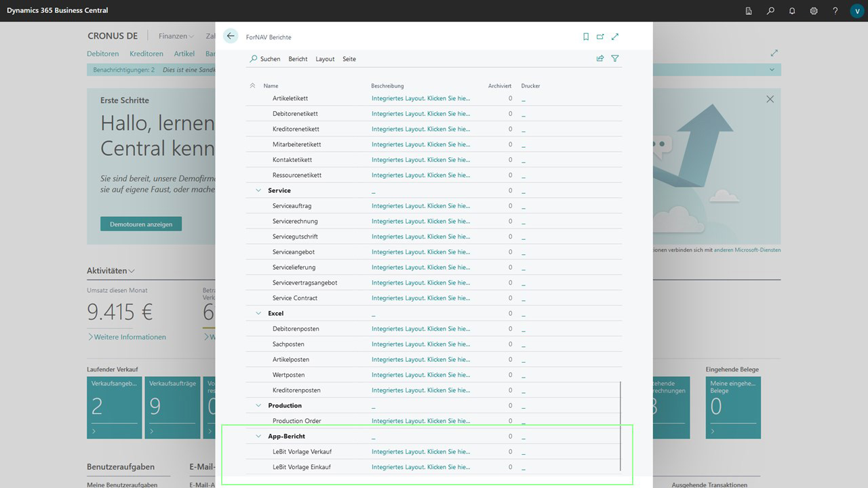Expand the Aktivitäten section dropdown
This screenshot has width=868, height=488.
point(111,270)
